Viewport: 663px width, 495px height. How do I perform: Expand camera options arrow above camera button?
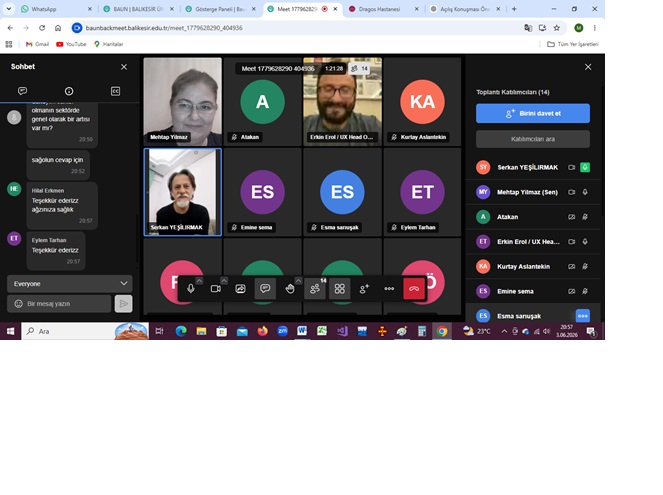coord(224,281)
